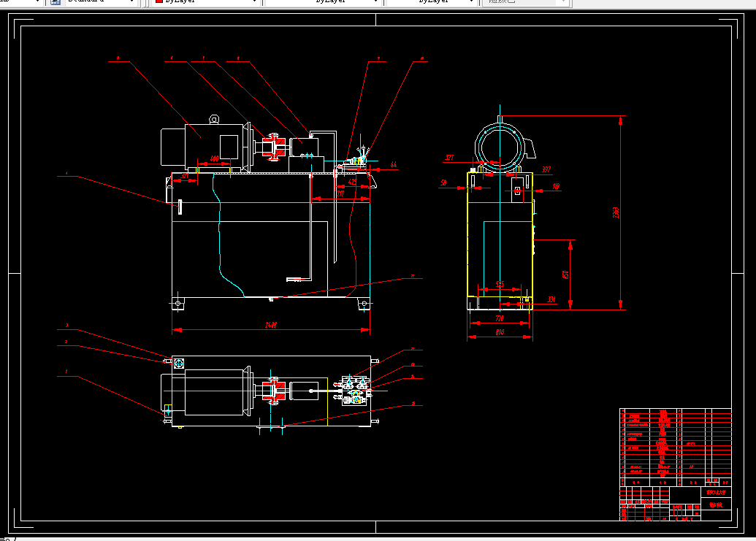
Task: Pick the valve block in the top view
Action: [354, 391]
